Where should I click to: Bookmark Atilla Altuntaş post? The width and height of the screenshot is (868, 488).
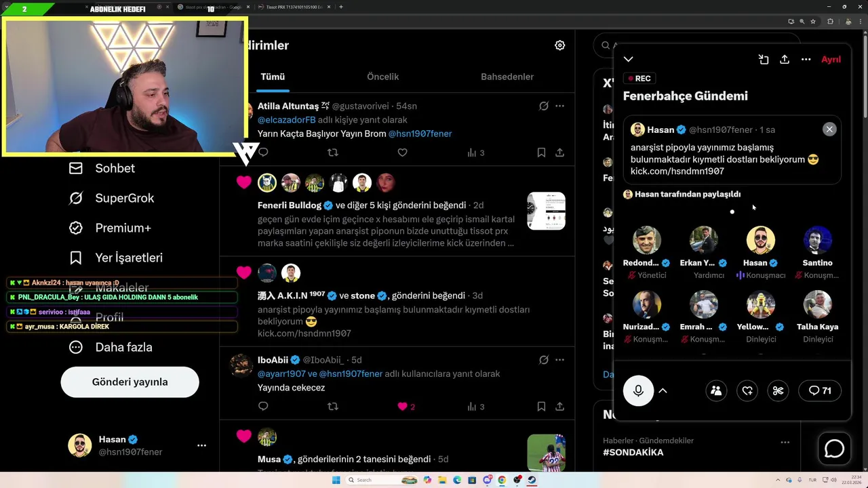[541, 152]
